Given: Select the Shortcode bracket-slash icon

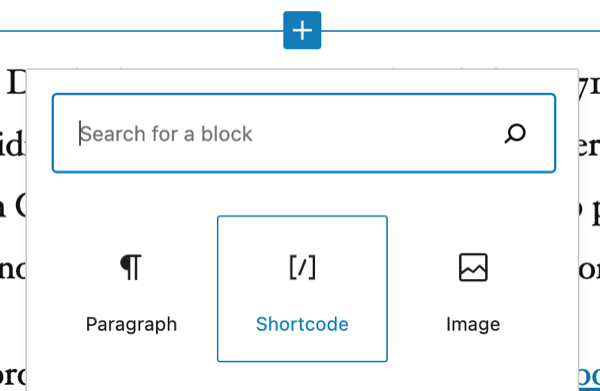Looking at the screenshot, I should pyautogui.click(x=302, y=267).
